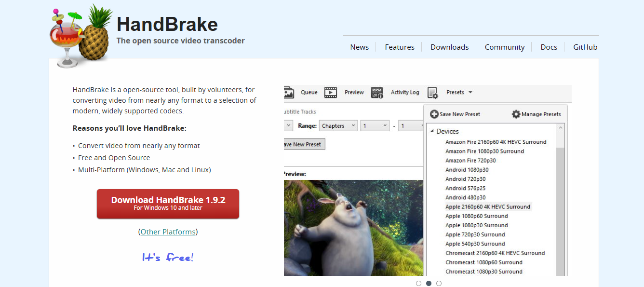
Task: Click "Free and Open Source" bullet
Action: click(114, 158)
